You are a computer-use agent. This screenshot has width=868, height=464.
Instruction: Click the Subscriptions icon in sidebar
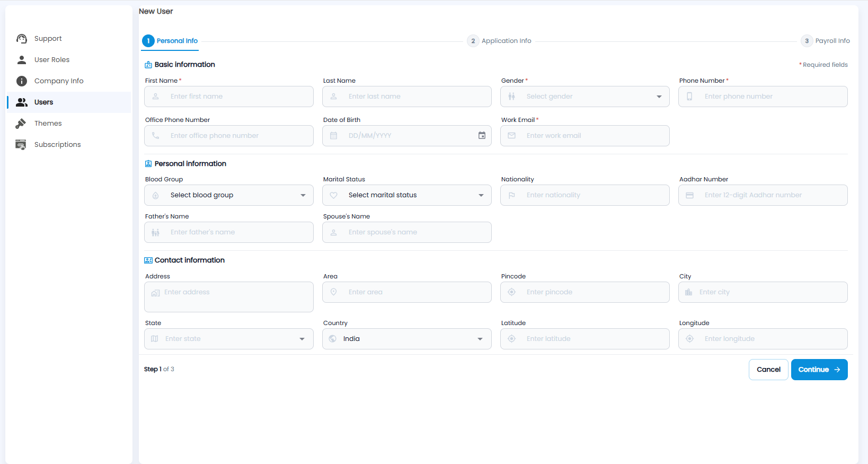pos(21,145)
